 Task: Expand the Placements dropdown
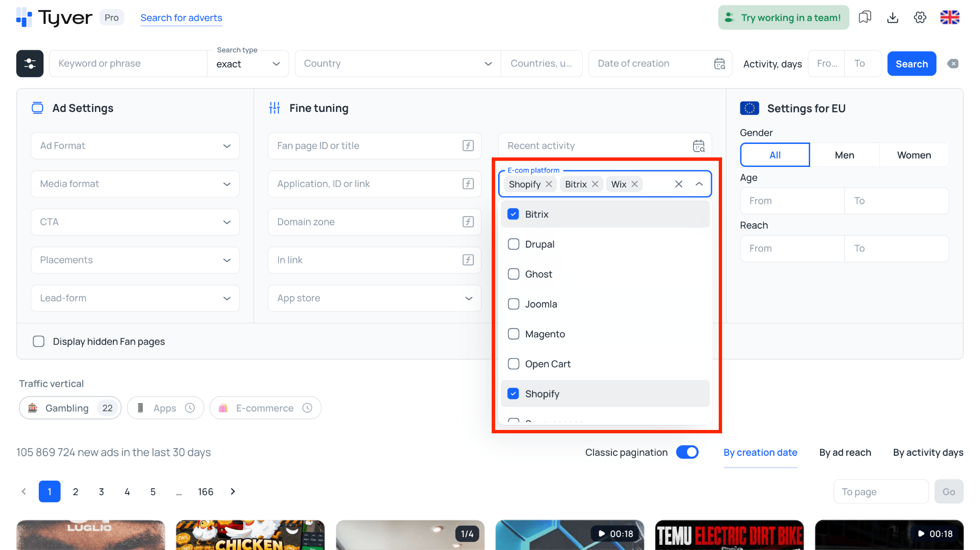135,260
